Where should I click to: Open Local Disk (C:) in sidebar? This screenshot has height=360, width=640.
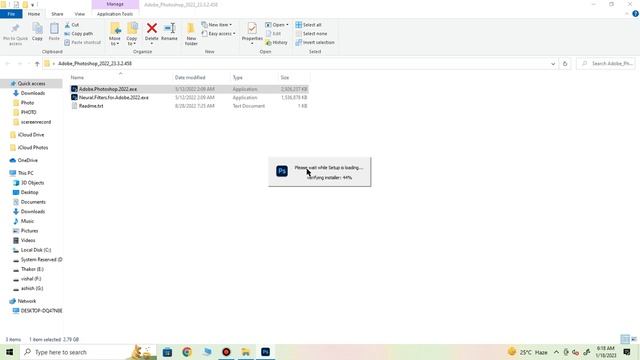(36, 250)
